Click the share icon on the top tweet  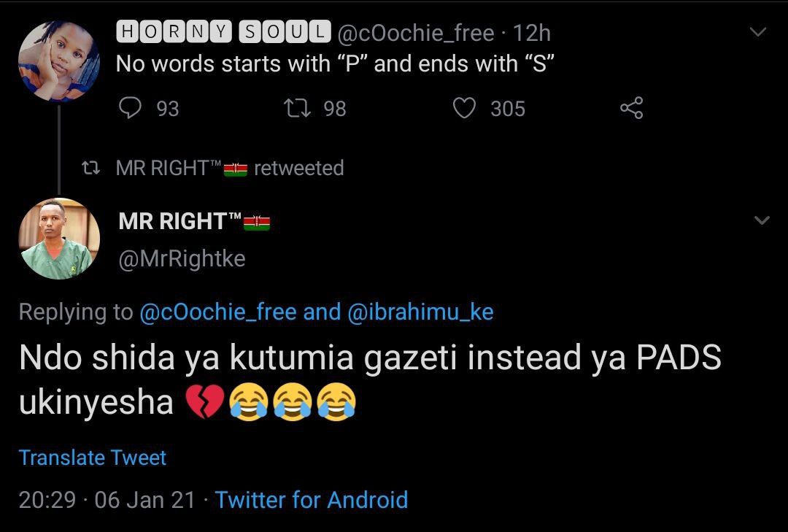[631, 109]
